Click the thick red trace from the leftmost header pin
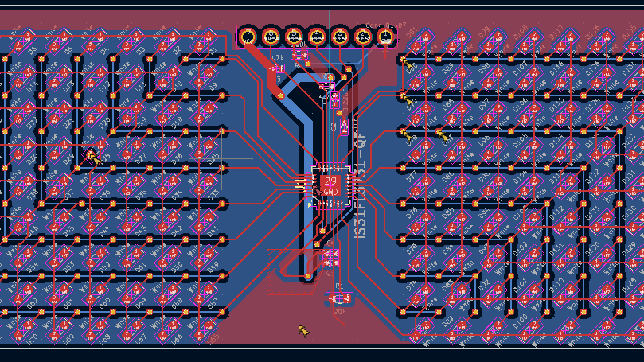644x362 pixels. (x=263, y=60)
